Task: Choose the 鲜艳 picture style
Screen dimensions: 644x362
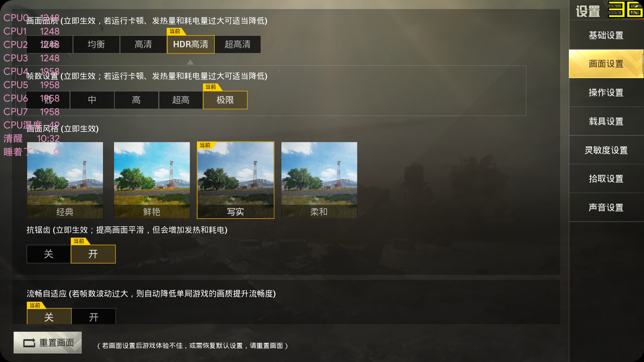Action: coord(152,180)
